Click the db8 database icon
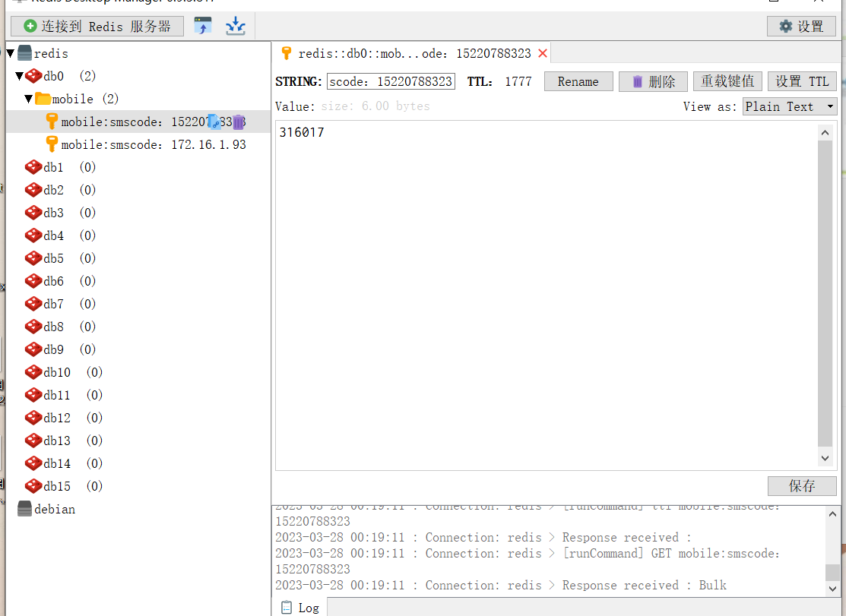 pyautogui.click(x=33, y=327)
